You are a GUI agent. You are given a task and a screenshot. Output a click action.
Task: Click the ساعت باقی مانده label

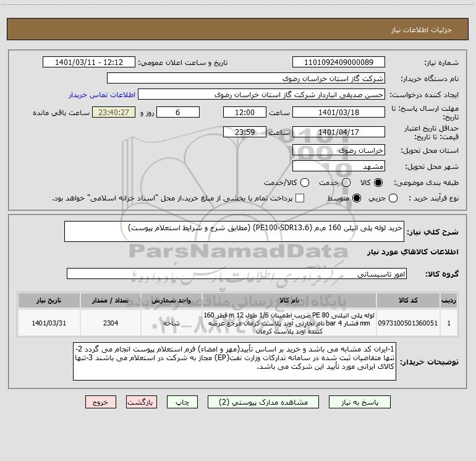pyautogui.click(x=61, y=113)
